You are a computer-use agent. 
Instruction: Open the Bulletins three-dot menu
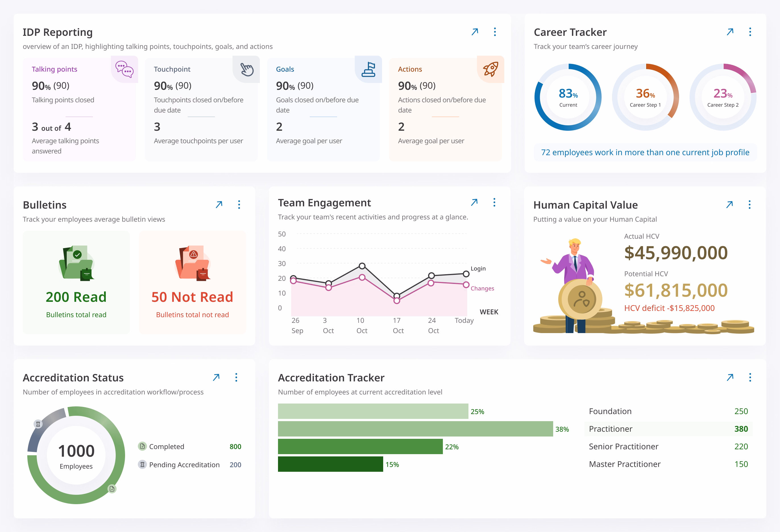[239, 204]
